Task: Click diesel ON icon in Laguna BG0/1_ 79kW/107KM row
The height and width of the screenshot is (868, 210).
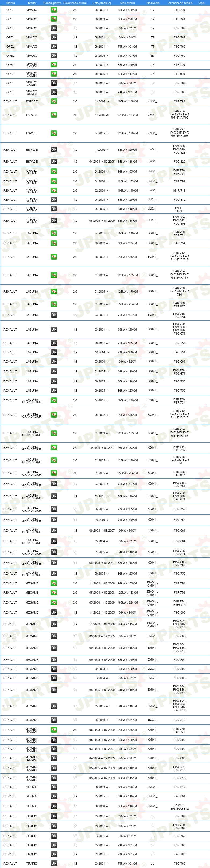Action: click(54, 315)
